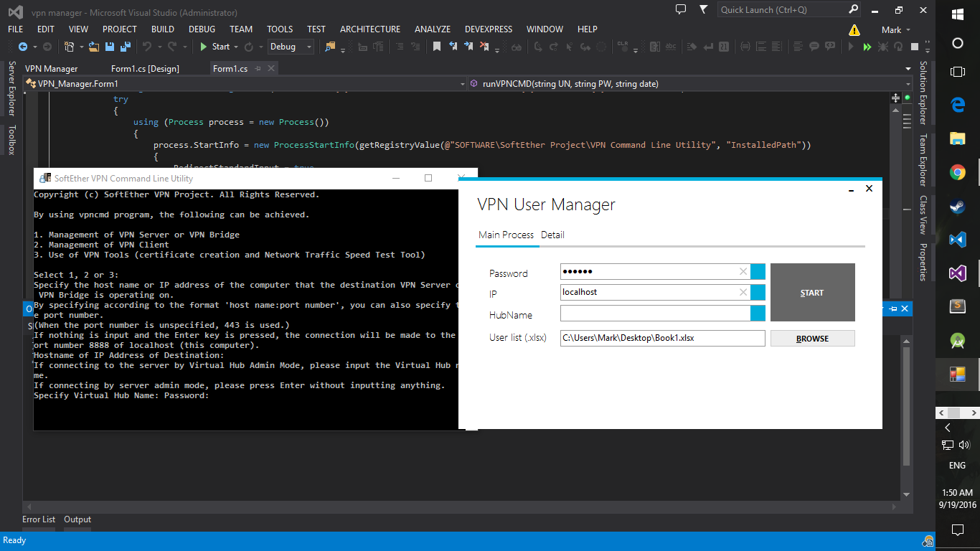Expand the Navigate Backward history dropdown
The height and width of the screenshot is (551, 980).
coord(34,47)
